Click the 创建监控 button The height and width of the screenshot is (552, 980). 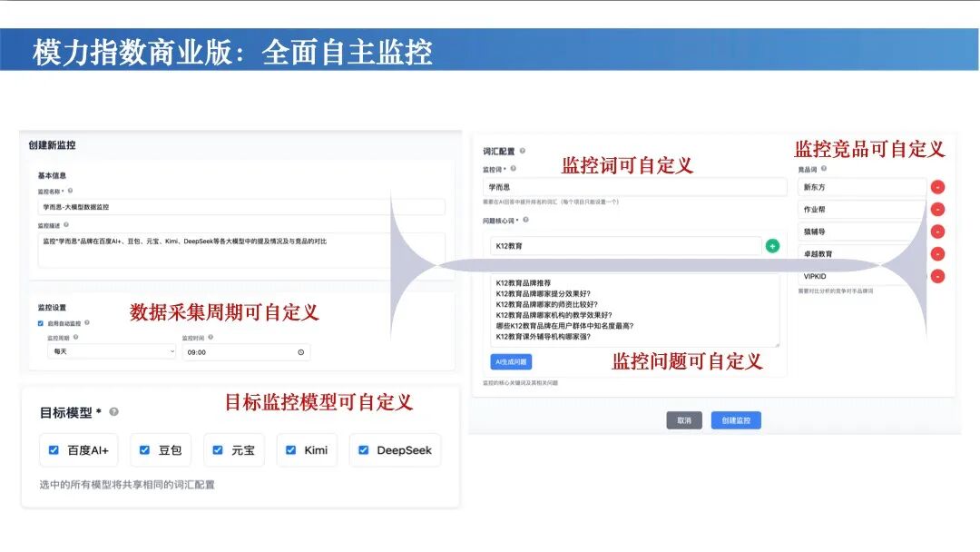point(736,420)
